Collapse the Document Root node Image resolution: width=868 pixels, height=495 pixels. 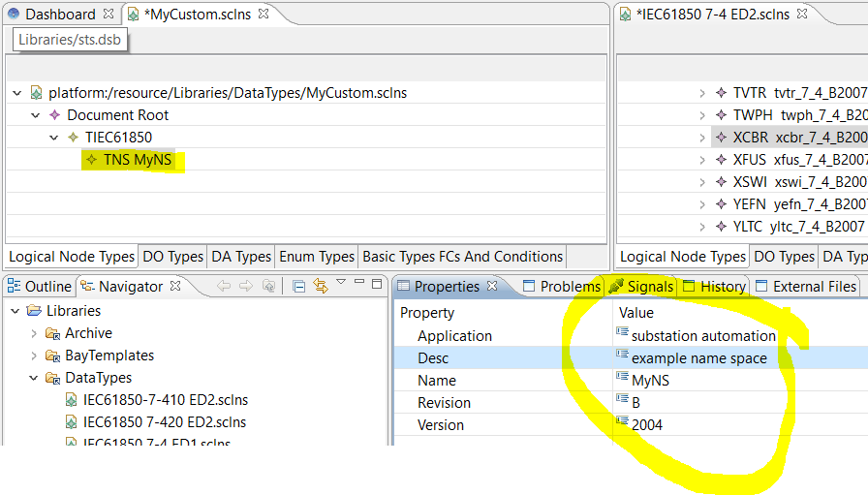36,115
